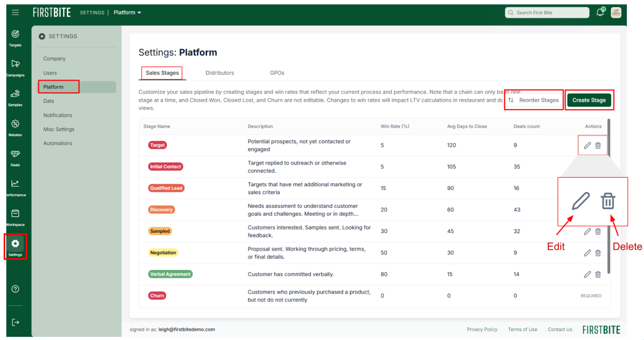644x340 pixels.
Task: Open the hamburger menu in the top bar
Action: tap(15, 13)
